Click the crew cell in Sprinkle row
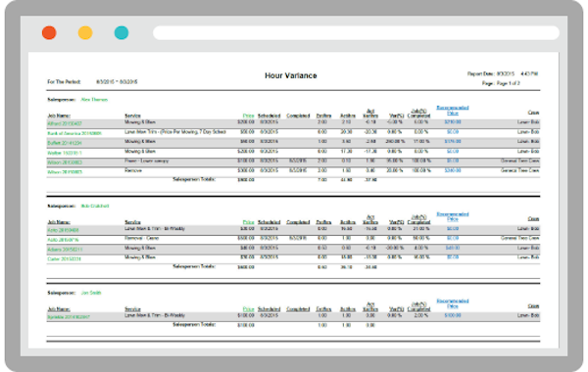Viewport: 588px width, 372px height. [x=528, y=315]
